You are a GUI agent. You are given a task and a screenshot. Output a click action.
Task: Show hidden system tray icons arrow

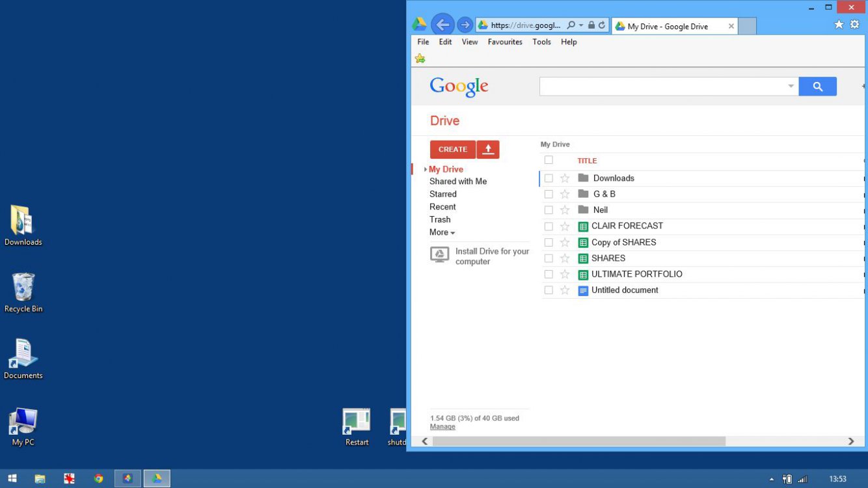point(772,480)
